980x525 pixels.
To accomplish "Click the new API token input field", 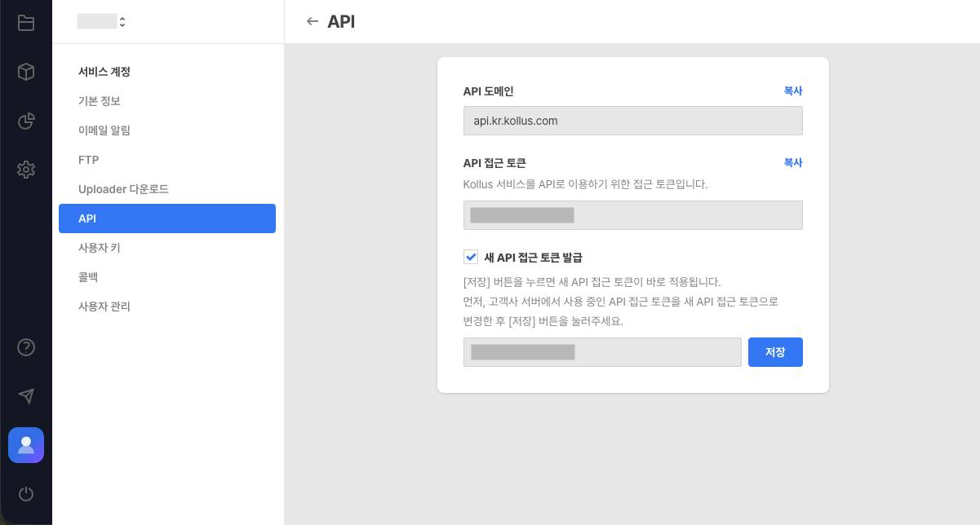I will click(602, 351).
